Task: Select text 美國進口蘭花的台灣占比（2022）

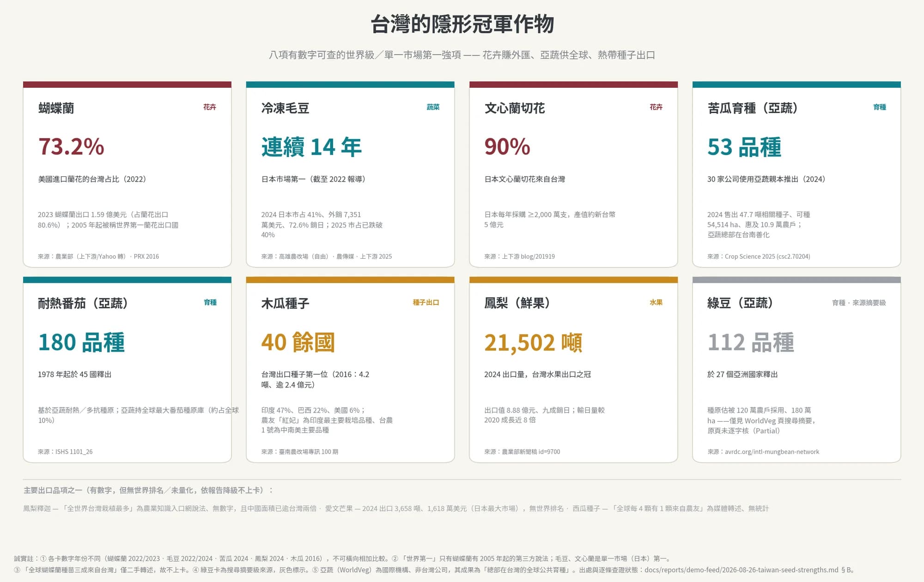Action: pyautogui.click(x=92, y=179)
